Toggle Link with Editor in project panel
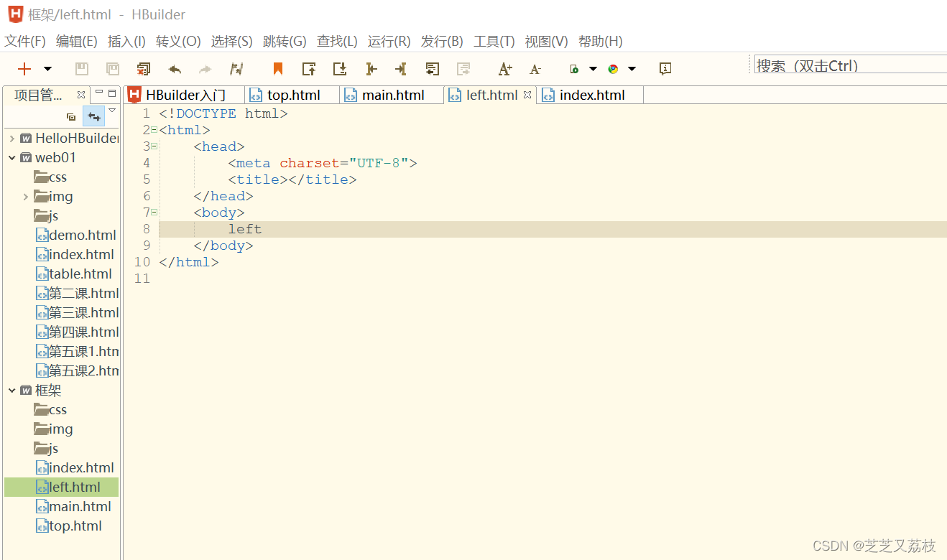This screenshot has height=560, width=947. 93,116
